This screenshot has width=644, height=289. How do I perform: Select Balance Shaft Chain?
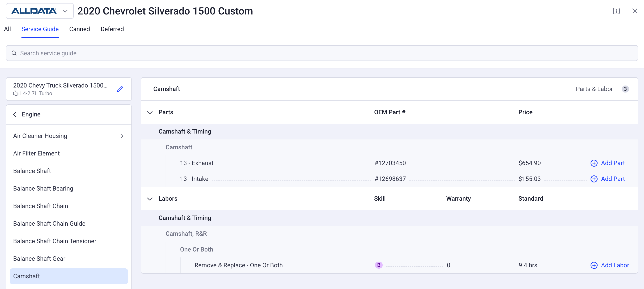point(69,206)
